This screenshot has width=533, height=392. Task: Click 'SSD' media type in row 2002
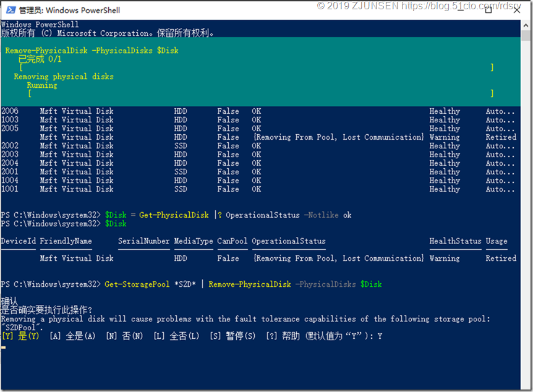pos(181,146)
